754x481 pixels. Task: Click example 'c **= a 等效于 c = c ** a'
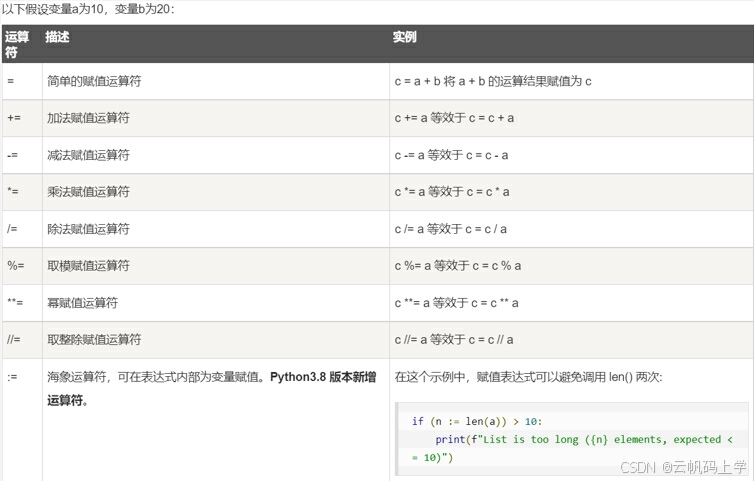[456, 303]
